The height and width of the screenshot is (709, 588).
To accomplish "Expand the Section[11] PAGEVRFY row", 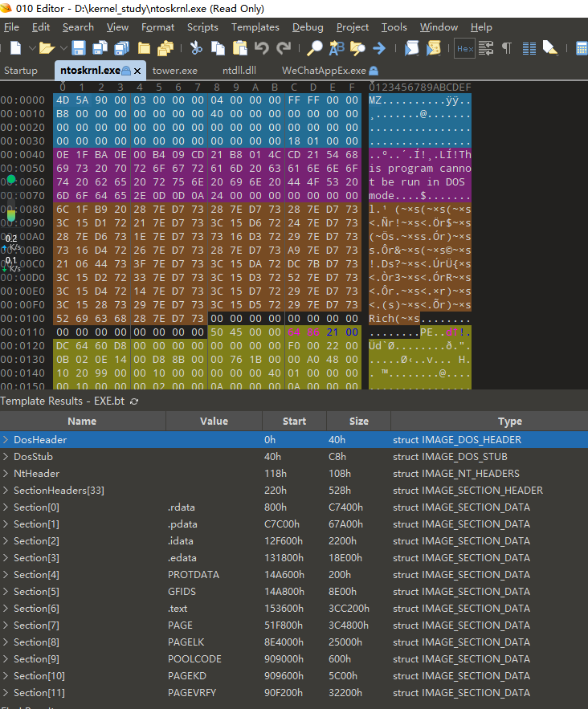I will point(6,693).
